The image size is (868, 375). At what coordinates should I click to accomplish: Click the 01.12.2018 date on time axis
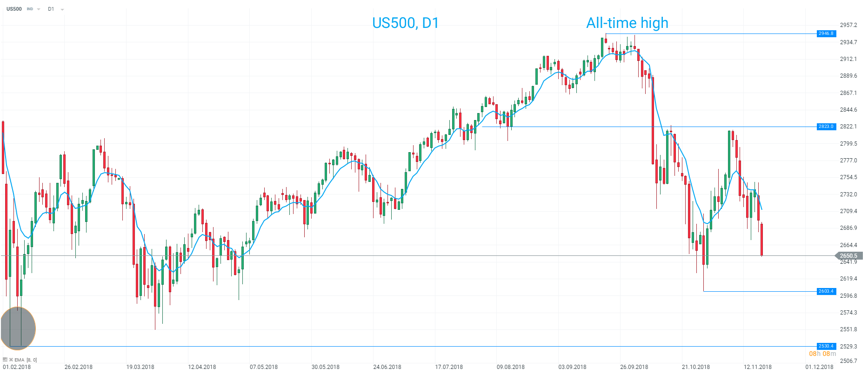pyautogui.click(x=820, y=367)
